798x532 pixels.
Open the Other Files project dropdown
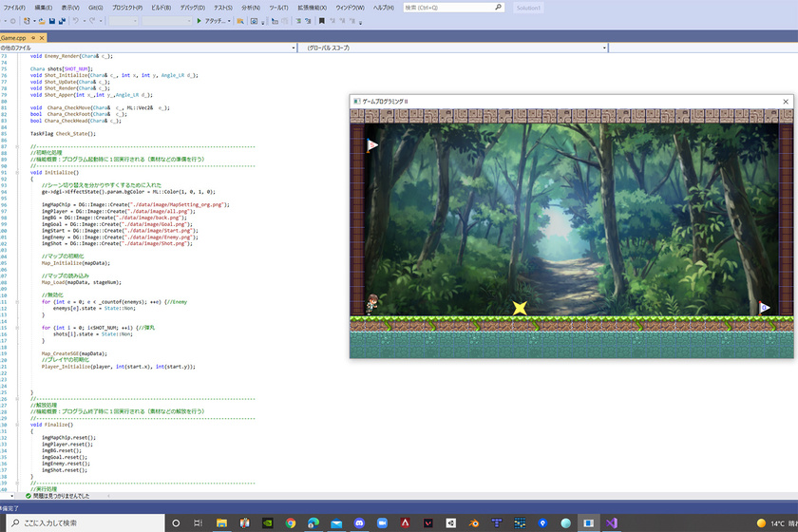(x=293, y=47)
